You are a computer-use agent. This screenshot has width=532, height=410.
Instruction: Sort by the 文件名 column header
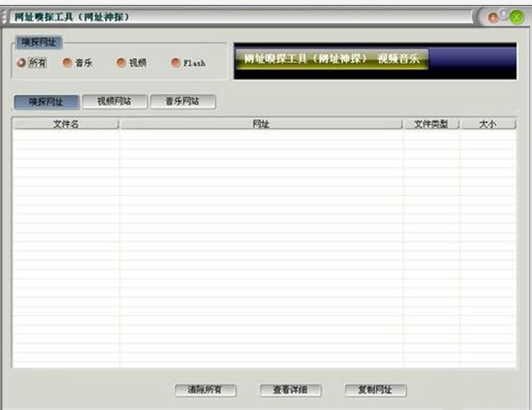coord(66,124)
